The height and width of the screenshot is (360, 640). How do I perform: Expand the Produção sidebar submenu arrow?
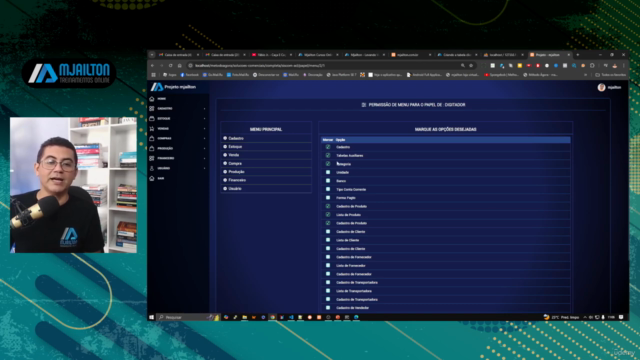[204, 148]
